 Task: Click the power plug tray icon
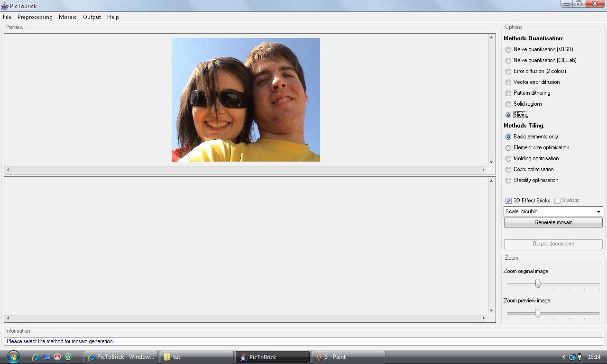click(579, 357)
